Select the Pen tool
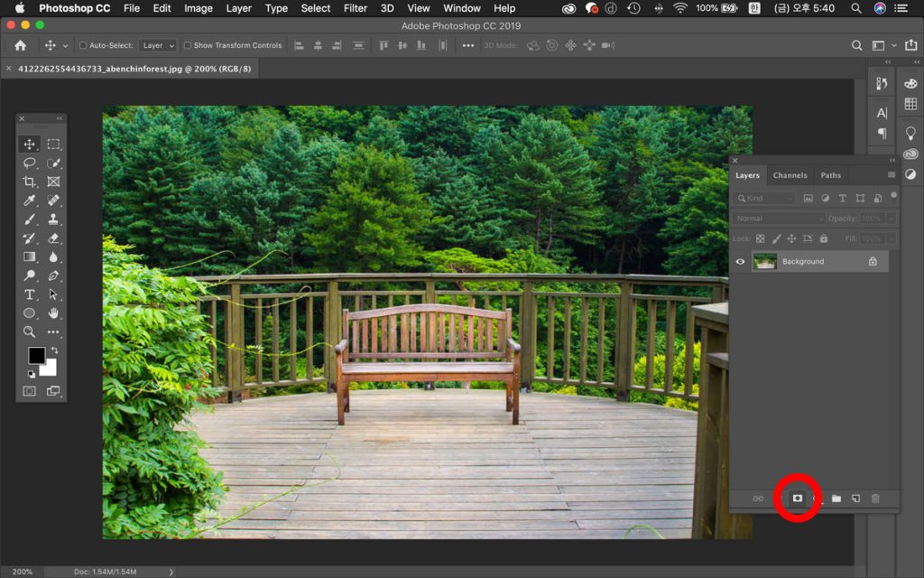Screen dimensions: 924x578 53,275
